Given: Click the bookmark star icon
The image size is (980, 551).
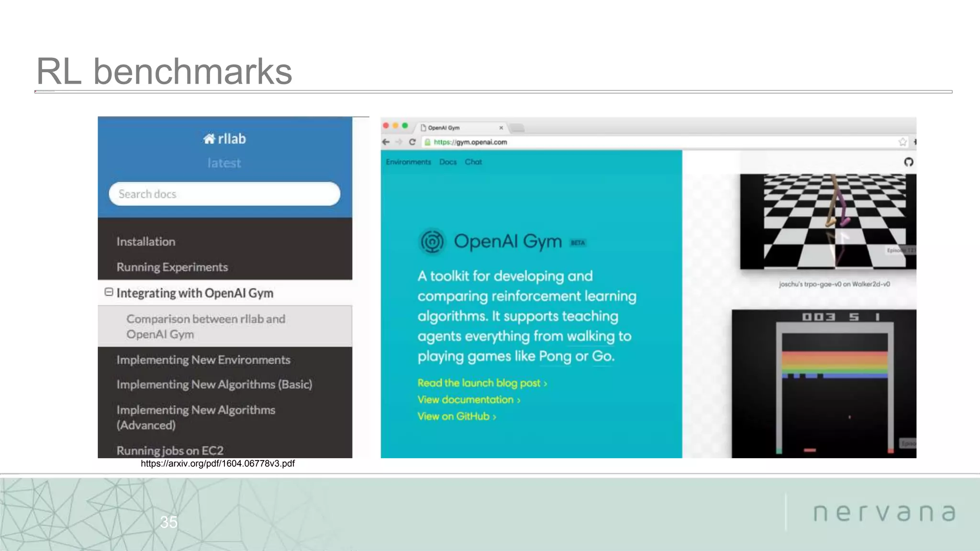Looking at the screenshot, I should (x=902, y=142).
